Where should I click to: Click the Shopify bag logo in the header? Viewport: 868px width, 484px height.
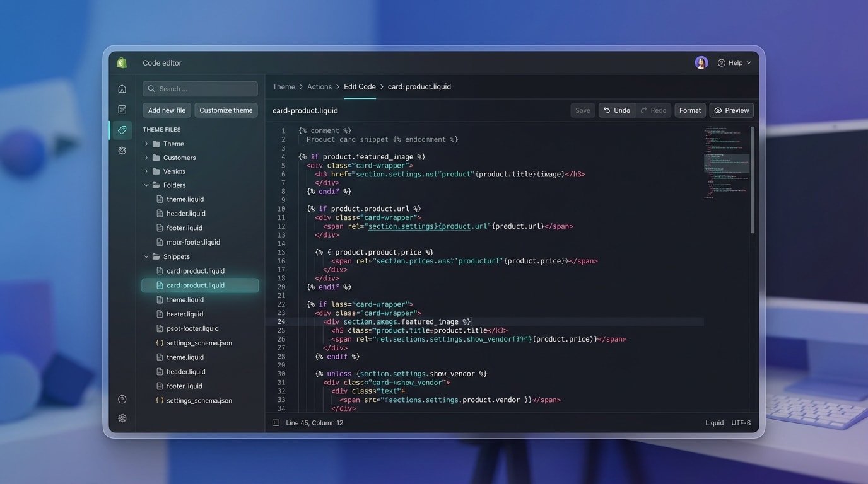click(x=122, y=62)
